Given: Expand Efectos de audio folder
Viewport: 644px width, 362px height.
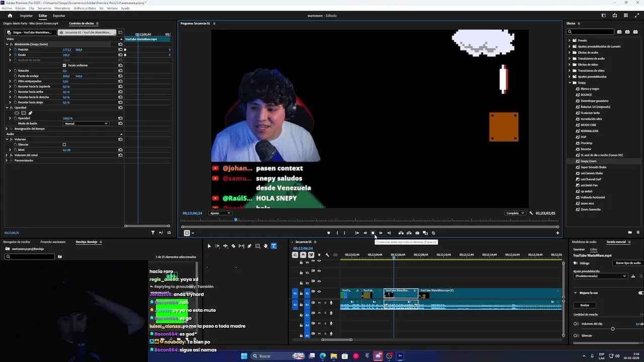Looking at the screenshot, I should tap(570, 52).
